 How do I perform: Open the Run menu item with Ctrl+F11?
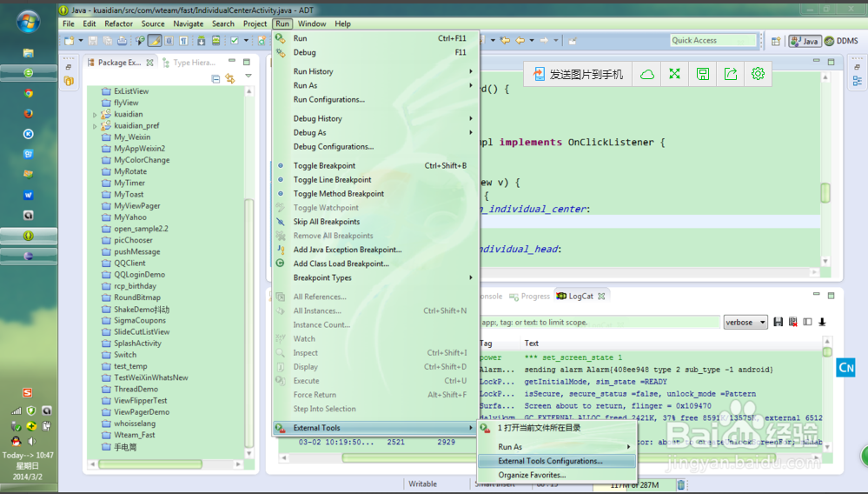376,38
